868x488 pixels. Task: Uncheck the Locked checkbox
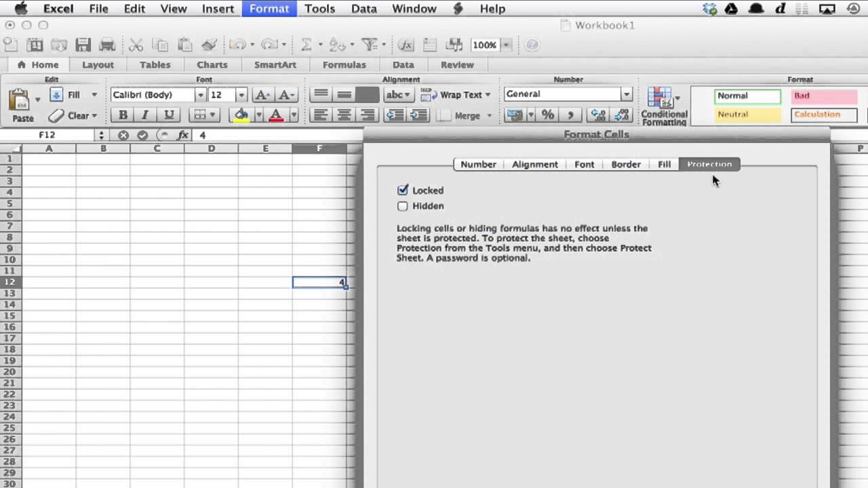tap(403, 190)
